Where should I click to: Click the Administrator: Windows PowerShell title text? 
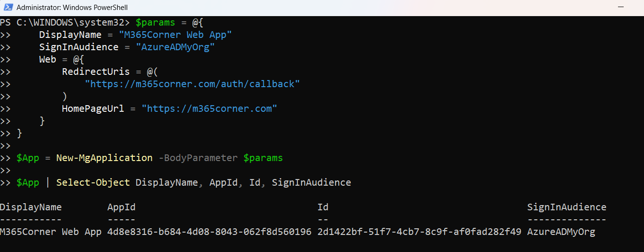[x=72, y=8]
